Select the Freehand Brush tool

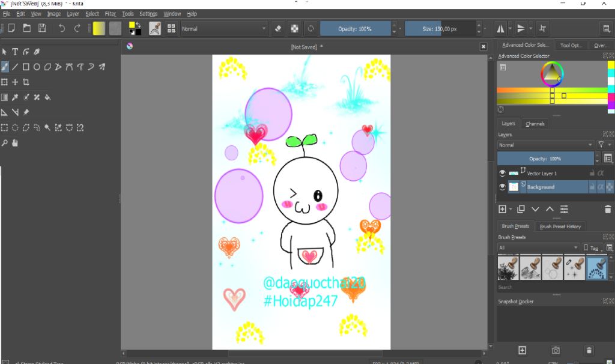point(4,67)
